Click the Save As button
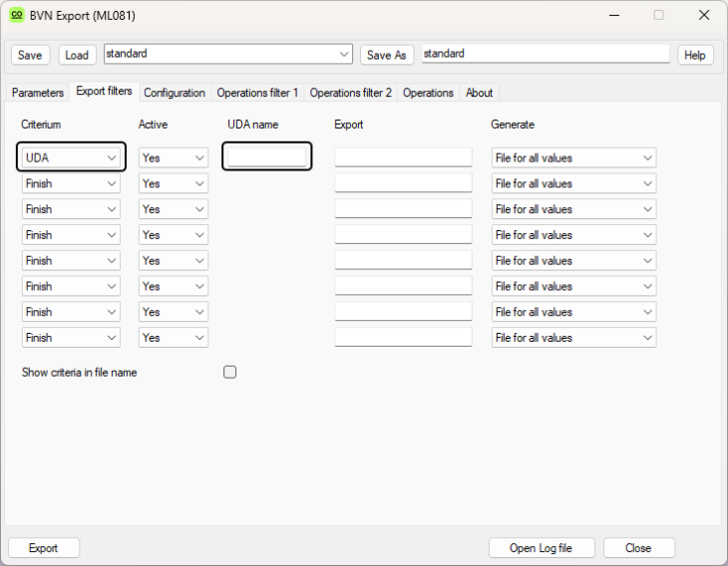The image size is (728, 566). coord(387,55)
